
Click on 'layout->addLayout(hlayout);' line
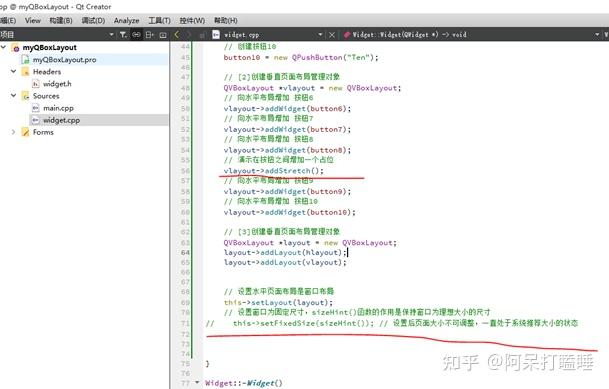[285, 253]
